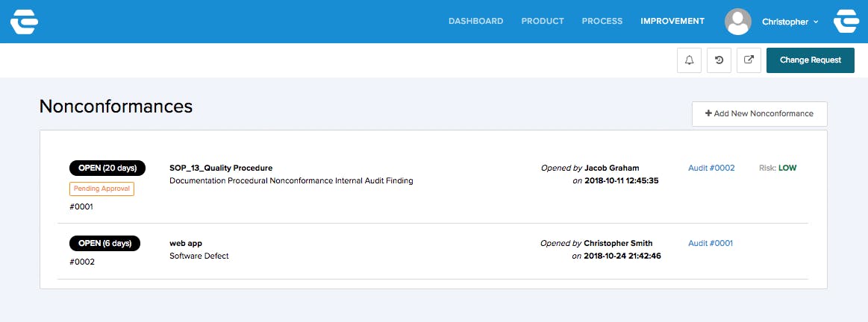Click the Pending Approval tag

point(102,189)
